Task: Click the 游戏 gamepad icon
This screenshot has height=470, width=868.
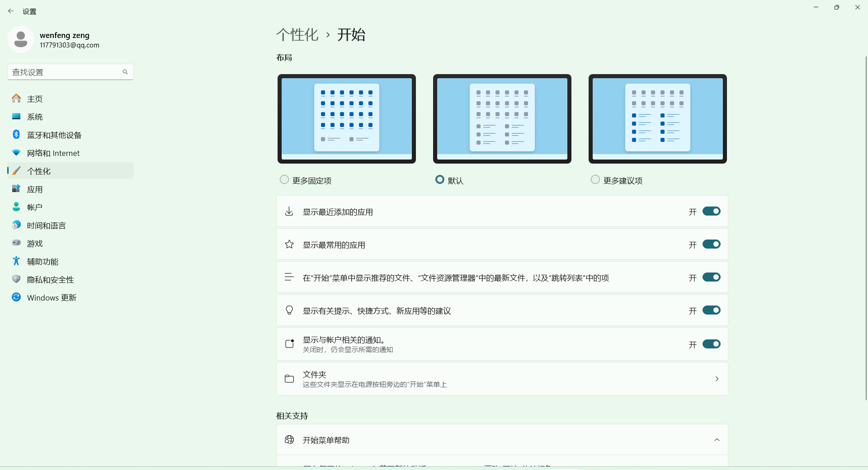Action: tap(16, 243)
